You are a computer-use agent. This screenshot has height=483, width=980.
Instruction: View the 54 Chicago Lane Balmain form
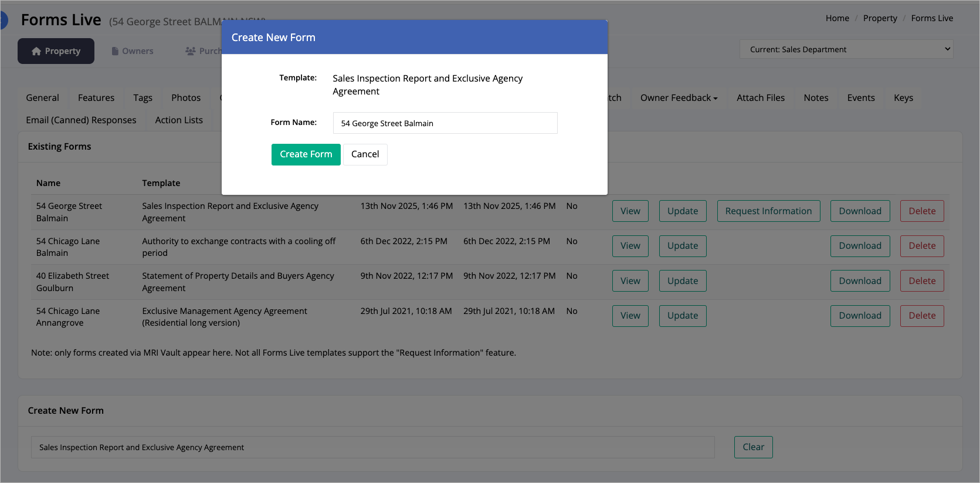coord(630,246)
